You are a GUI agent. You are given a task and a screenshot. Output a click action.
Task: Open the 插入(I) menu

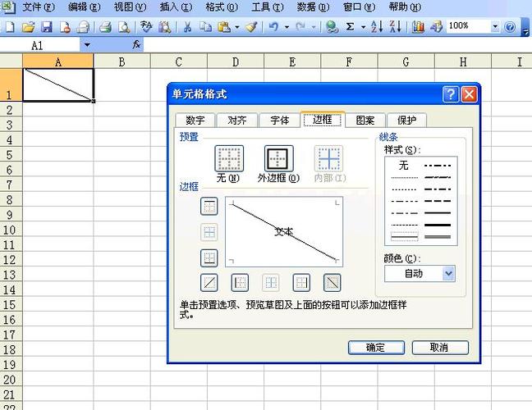[x=176, y=7]
